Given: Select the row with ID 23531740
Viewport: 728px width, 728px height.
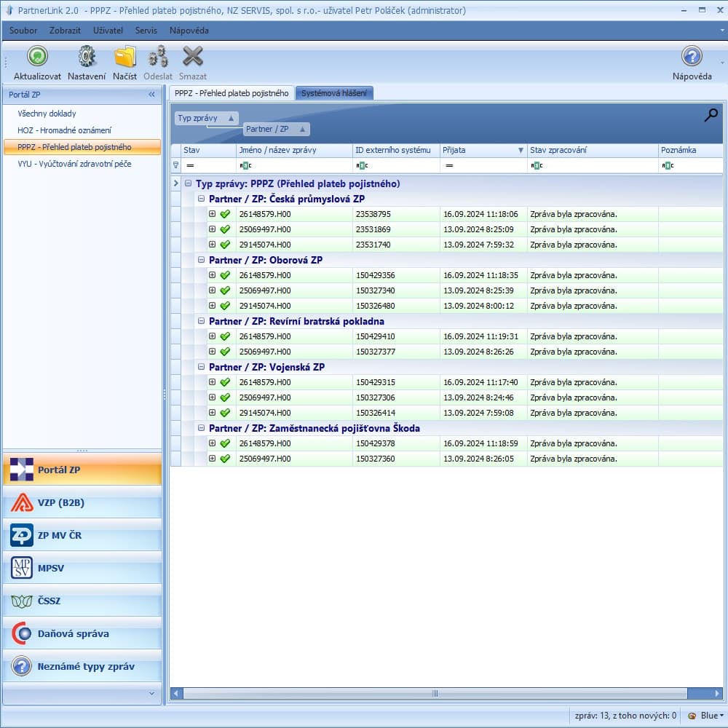Looking at the screenshot, I should (447, 245).
